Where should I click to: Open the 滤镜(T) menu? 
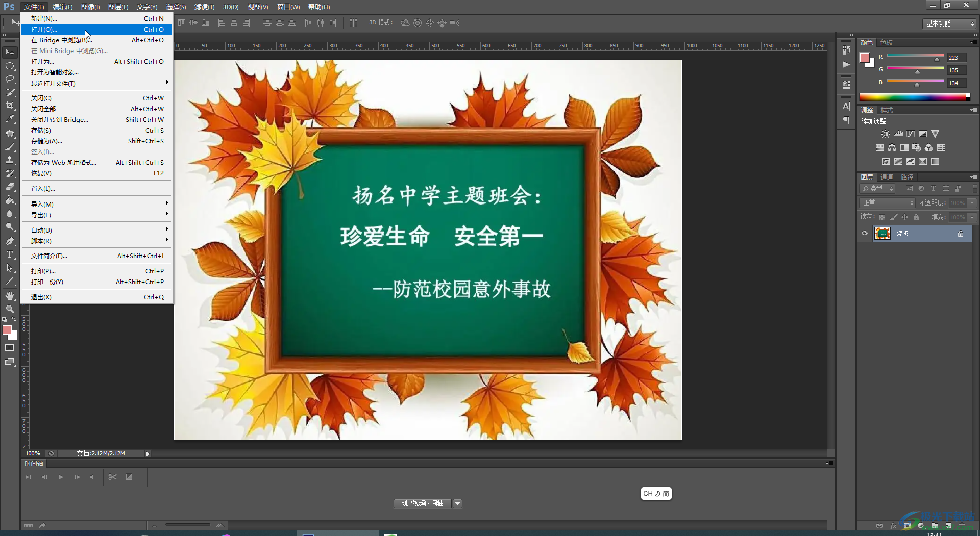tap(204, 7)
